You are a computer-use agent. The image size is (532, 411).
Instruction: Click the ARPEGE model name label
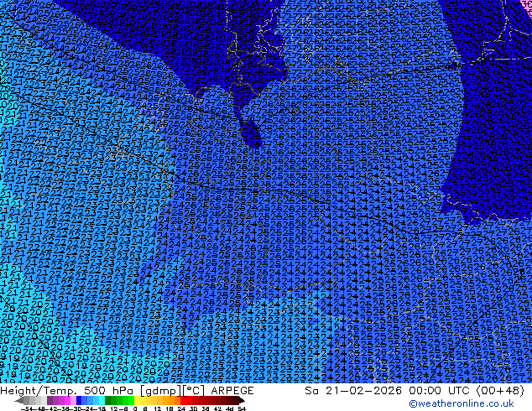point(232,391)
